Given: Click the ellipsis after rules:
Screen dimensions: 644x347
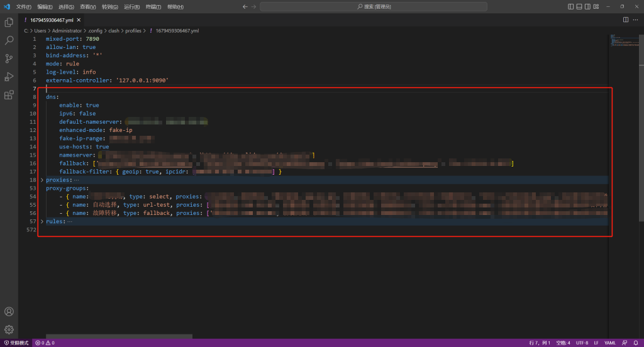Looking at the screenshot, I should (70, 221).
